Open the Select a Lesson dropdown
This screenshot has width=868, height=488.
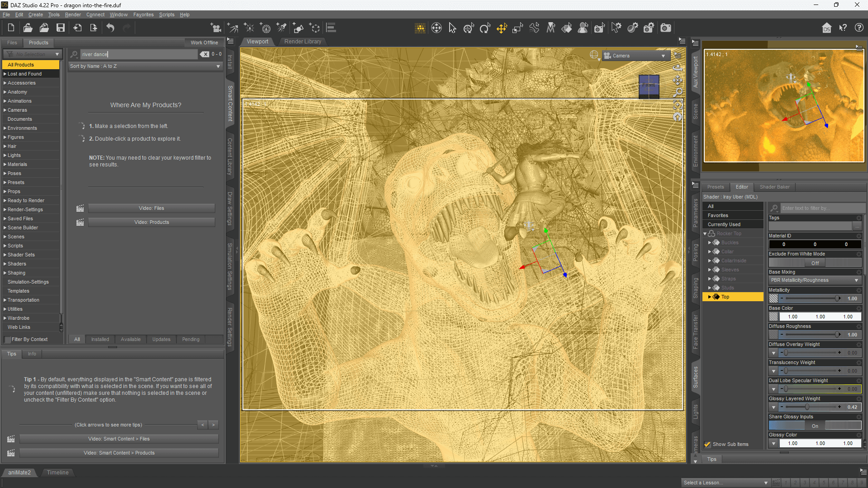coord(726,483)
